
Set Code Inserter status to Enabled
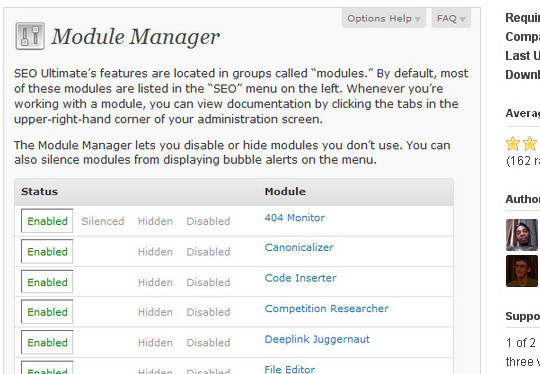[x=47, y=282]
